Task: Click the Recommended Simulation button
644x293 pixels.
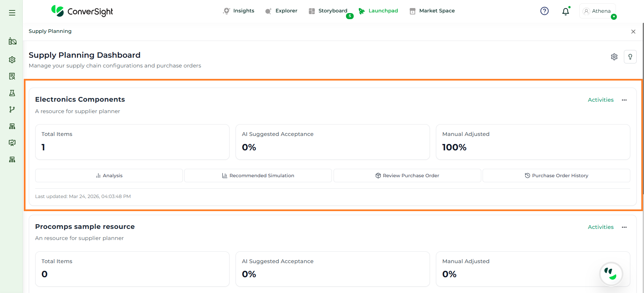Action: (258, 176)
